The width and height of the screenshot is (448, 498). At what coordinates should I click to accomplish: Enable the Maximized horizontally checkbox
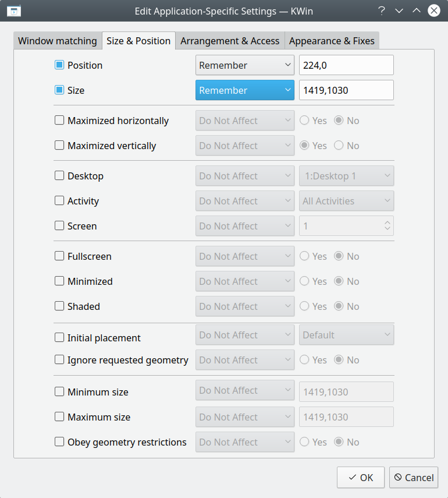click(59, 120)
